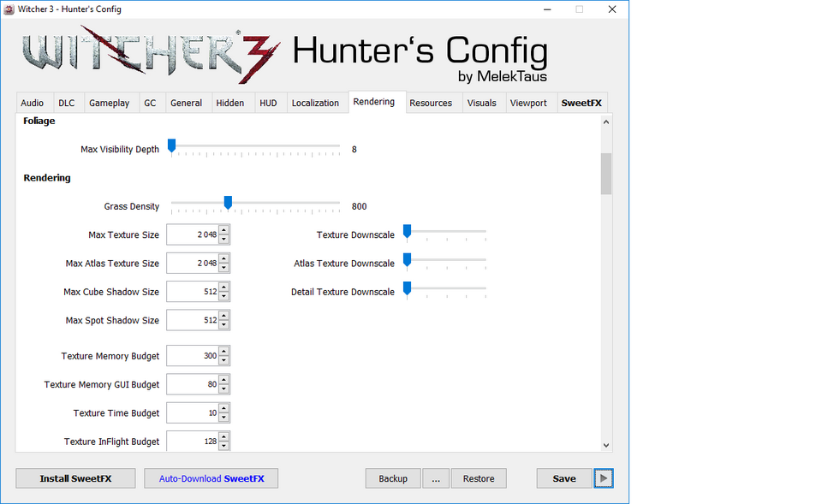Click the Detail Texture Downscale slider handle
Screen dimensions: 822x504
(x=407, y=288)
